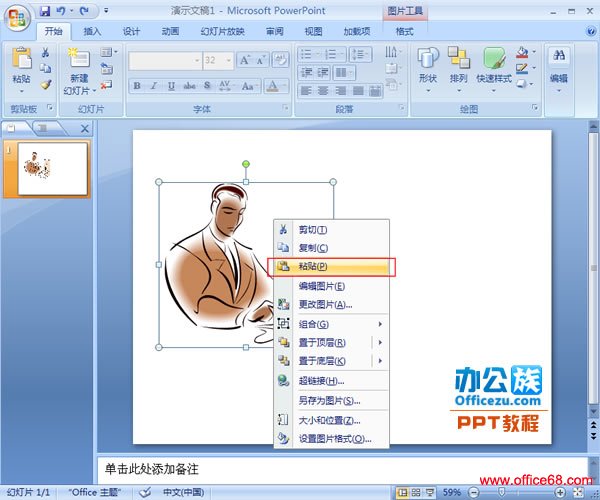Viewport: 600px width, 500px height.
Task: Switch to the 设计 Design tab
Action: [131, 31]
